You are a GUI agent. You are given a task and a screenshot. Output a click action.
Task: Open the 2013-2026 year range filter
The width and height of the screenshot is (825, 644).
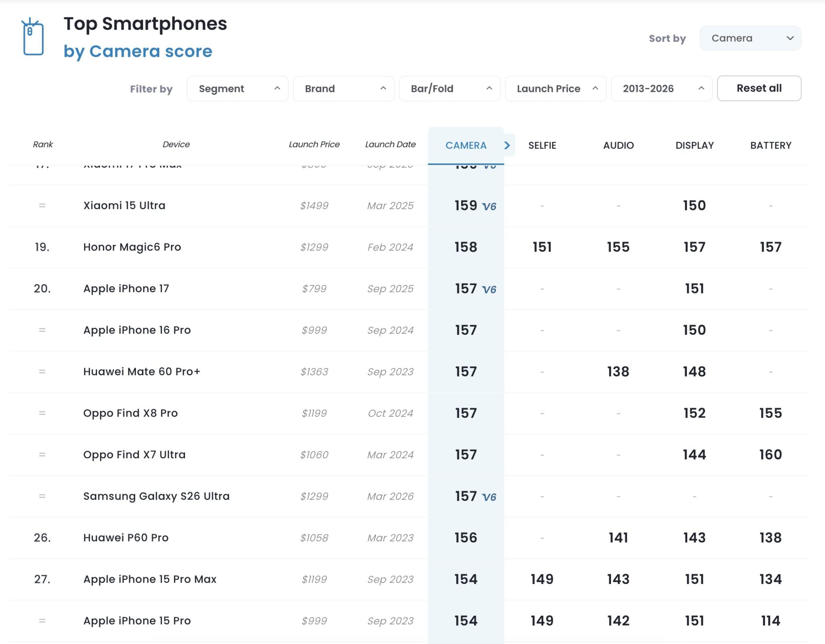coord(661,89)
